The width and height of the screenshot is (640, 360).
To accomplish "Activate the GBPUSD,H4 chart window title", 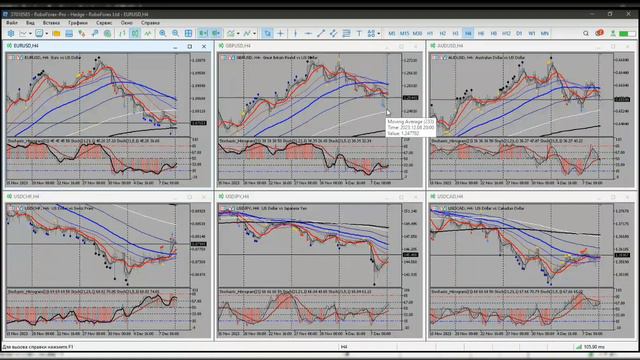I will (x=238, y=46).
